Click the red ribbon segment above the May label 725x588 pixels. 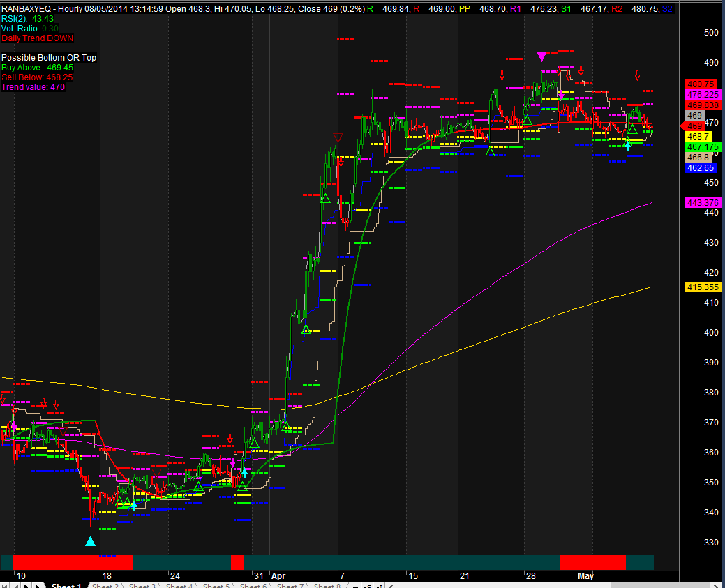click(592, 563)
